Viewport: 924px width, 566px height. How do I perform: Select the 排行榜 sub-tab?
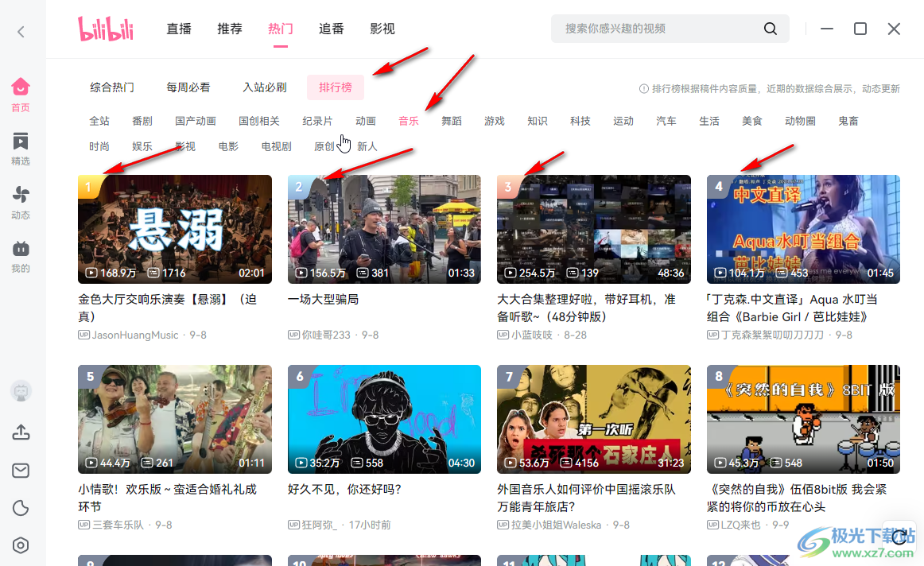point(336,87)
